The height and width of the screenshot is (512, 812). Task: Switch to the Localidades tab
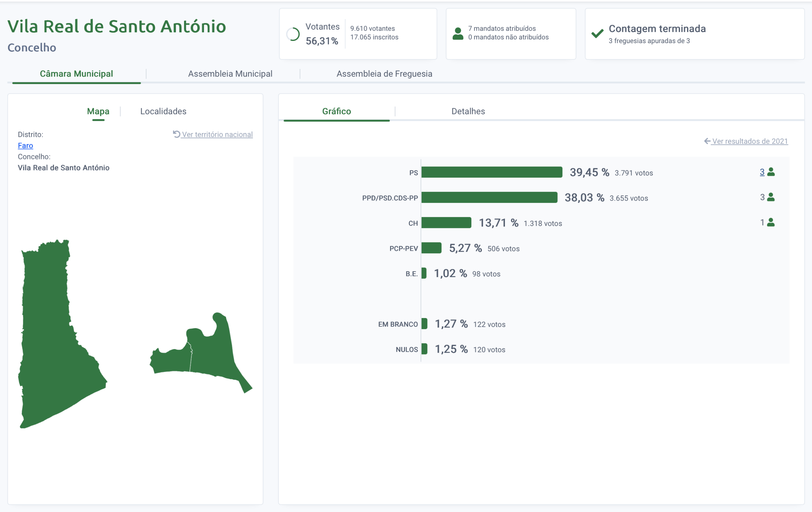pyautogui.click(x=163, y=111)
